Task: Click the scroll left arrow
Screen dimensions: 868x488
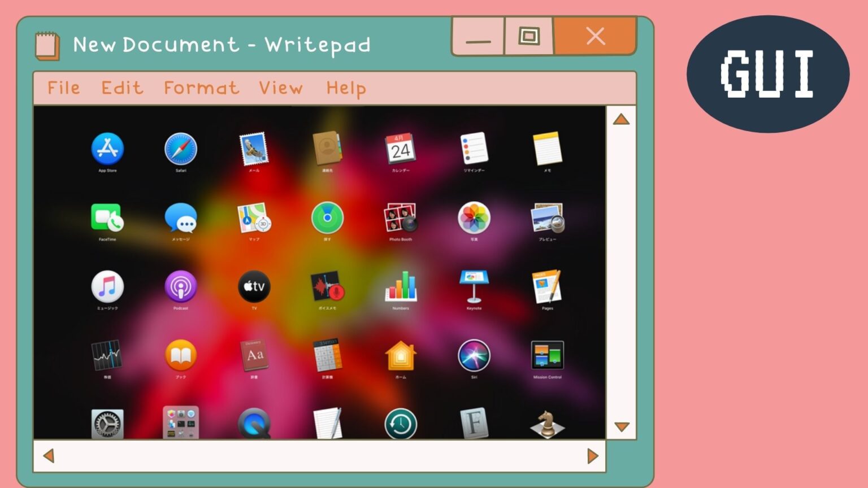Action: tap(49, 456)
